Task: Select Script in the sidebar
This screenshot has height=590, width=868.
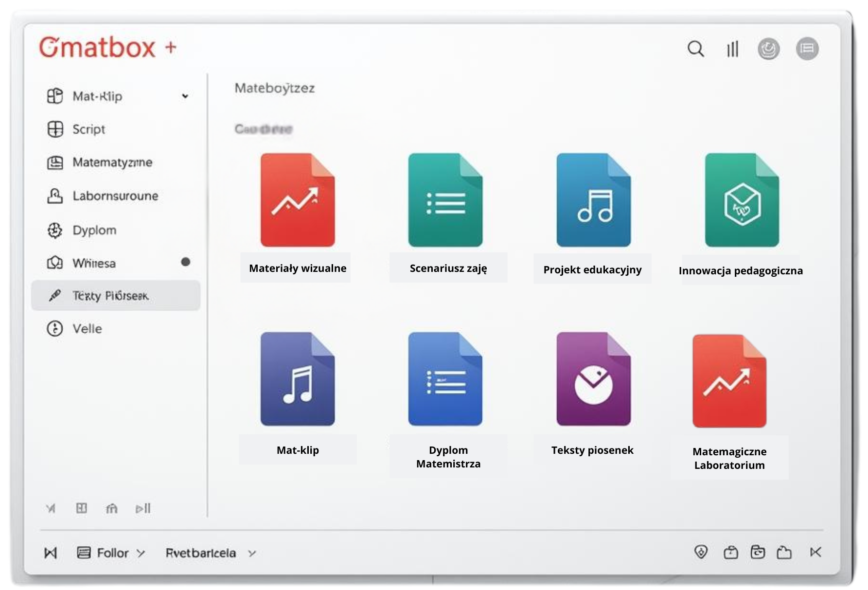Action: click(89, 129)
